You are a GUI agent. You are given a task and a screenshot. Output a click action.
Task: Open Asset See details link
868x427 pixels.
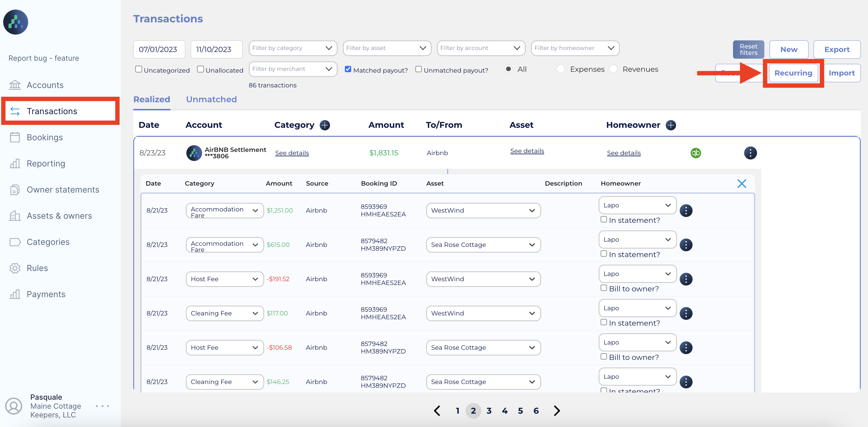coord(527,151)
